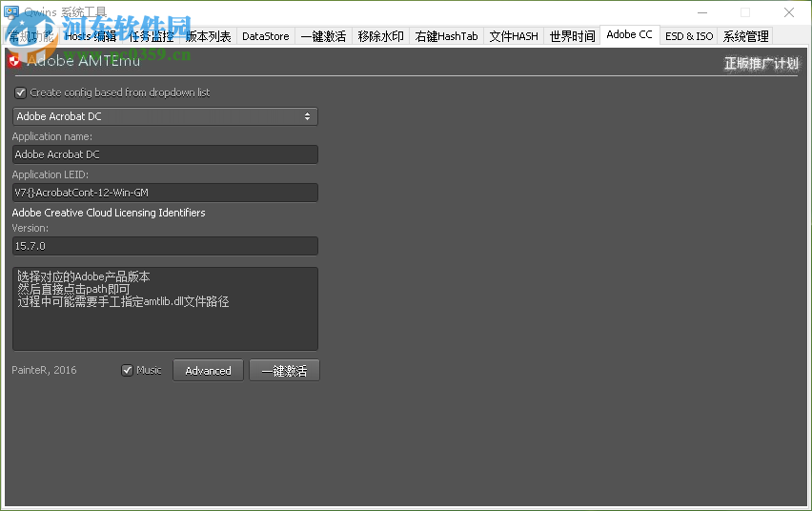Select the DataStore tab
Viewport: 812px width, 511px height.
pos(266,36)
